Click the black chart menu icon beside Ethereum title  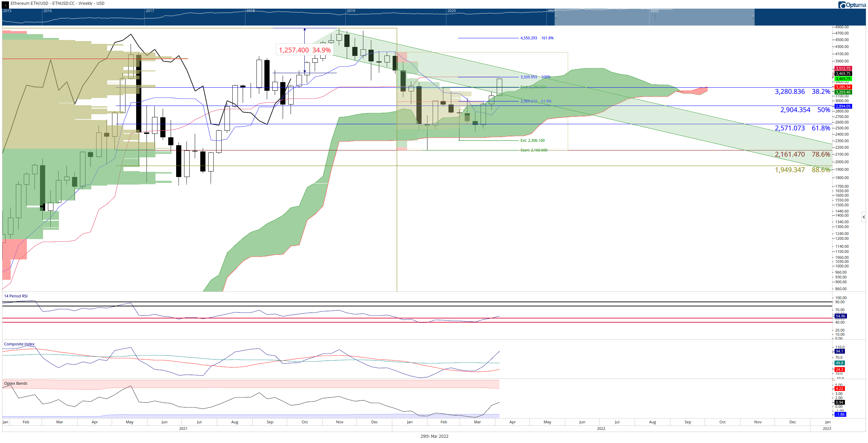coord(6,4)
